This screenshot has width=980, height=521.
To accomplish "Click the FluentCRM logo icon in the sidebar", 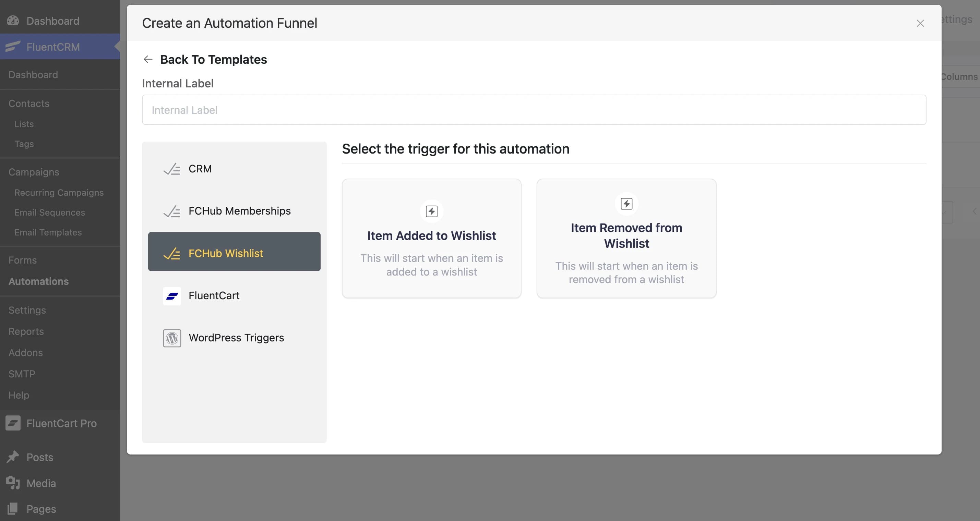I will click(x=13, y=47).
